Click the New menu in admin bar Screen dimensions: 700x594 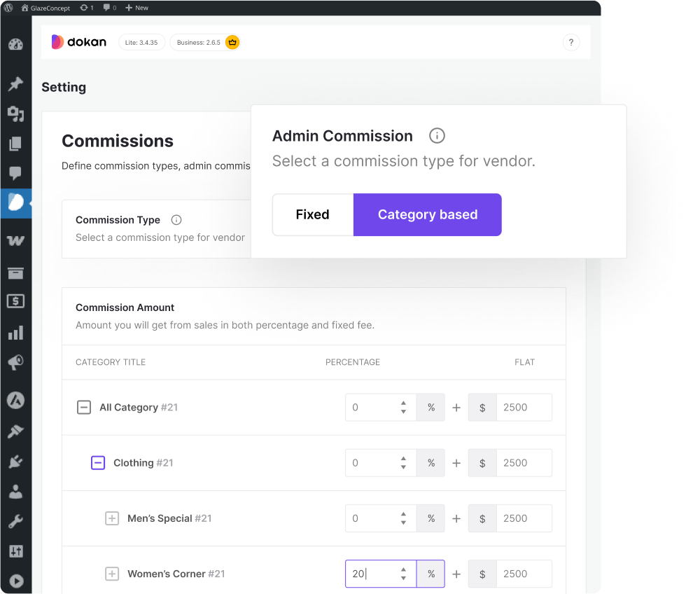pos(137,8)
